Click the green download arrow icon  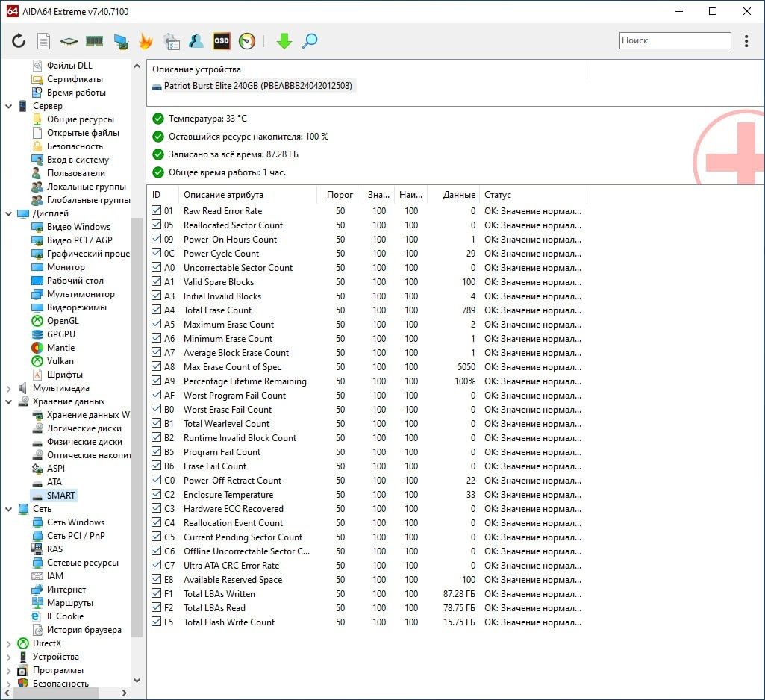point(284,41)
